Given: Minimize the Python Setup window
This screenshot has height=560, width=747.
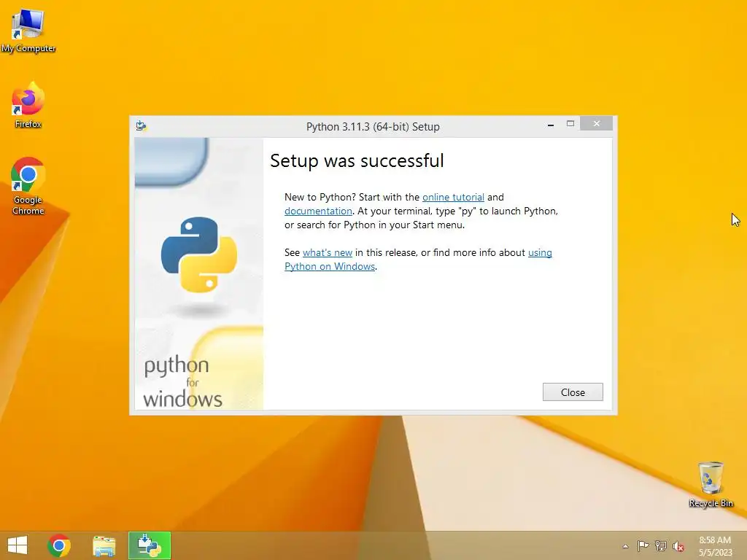Looking at the screenshot, I should [551, 125].
